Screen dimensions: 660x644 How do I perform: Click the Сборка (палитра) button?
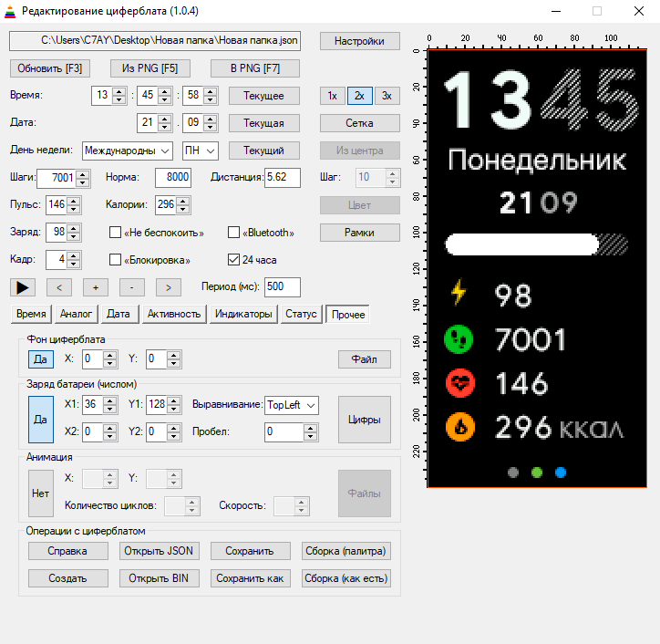click(x=346, y=551)
